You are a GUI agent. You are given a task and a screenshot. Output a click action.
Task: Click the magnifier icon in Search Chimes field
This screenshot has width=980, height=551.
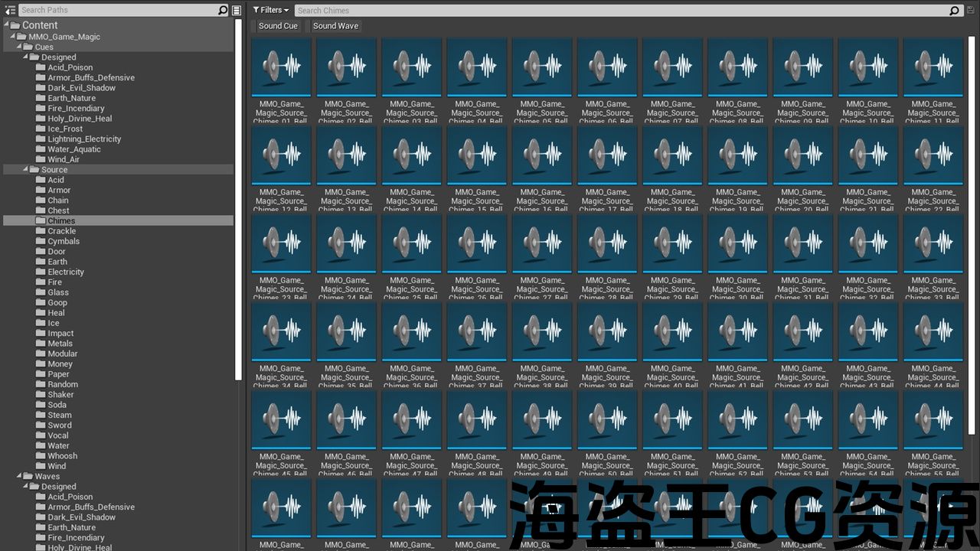(954, 11)
